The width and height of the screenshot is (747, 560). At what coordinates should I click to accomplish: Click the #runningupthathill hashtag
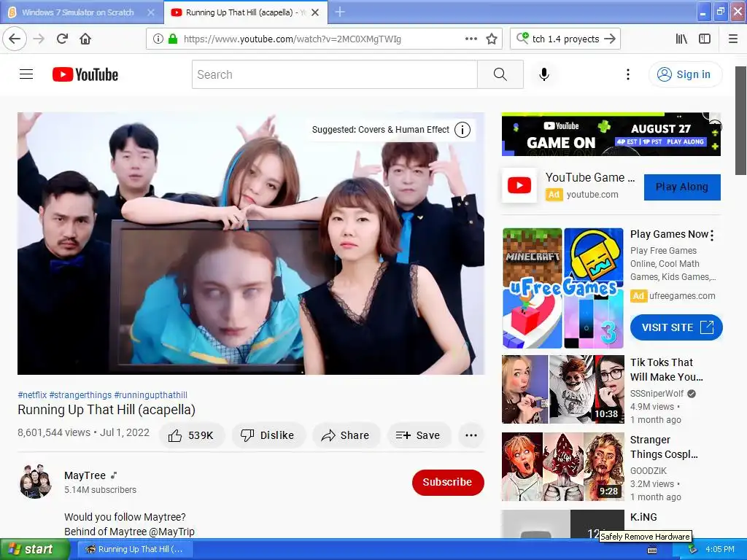point(150,394)
